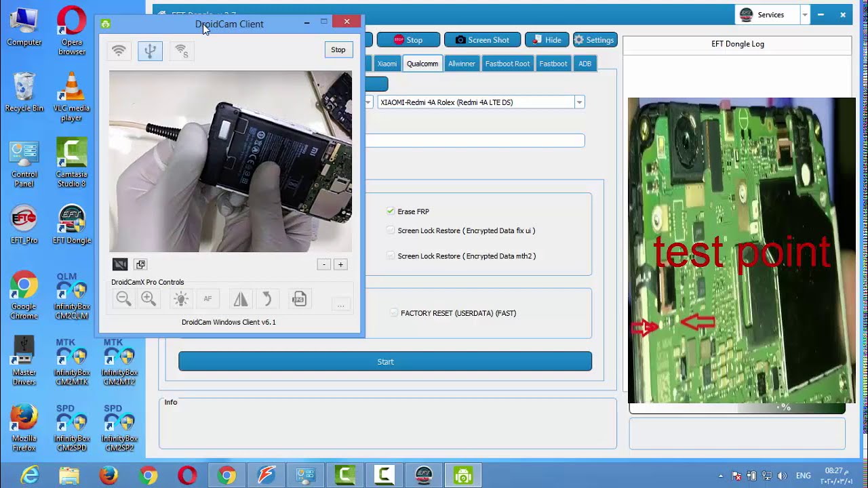Enable Screen Lock Restore mth2 option
Image resolution: width=868 pixels, height=488 pixels.
tap(391, 256)
